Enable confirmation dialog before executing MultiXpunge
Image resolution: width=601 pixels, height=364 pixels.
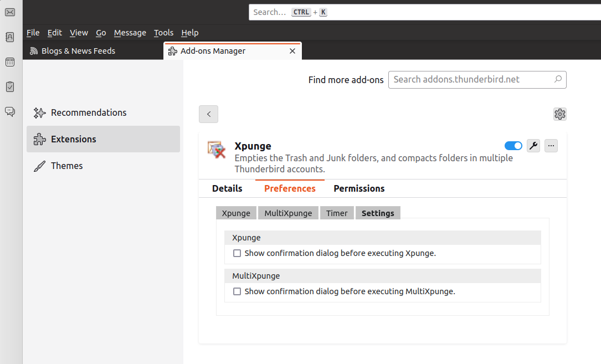(237, 291)
